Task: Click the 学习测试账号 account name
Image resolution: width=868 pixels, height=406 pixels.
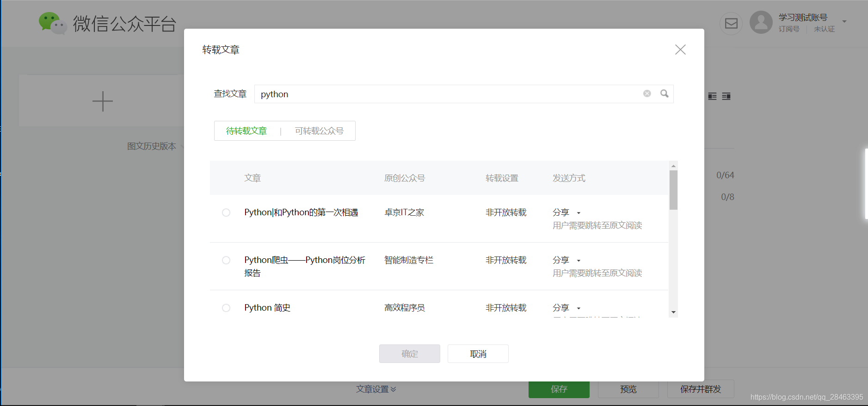Action: 803,18
